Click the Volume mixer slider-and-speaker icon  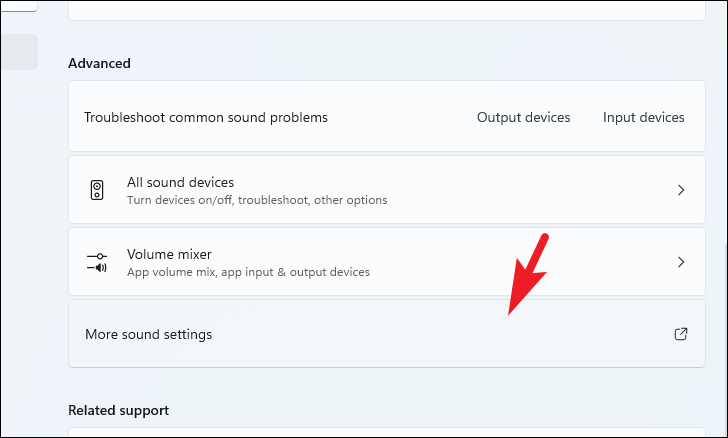tap(97, 262)
